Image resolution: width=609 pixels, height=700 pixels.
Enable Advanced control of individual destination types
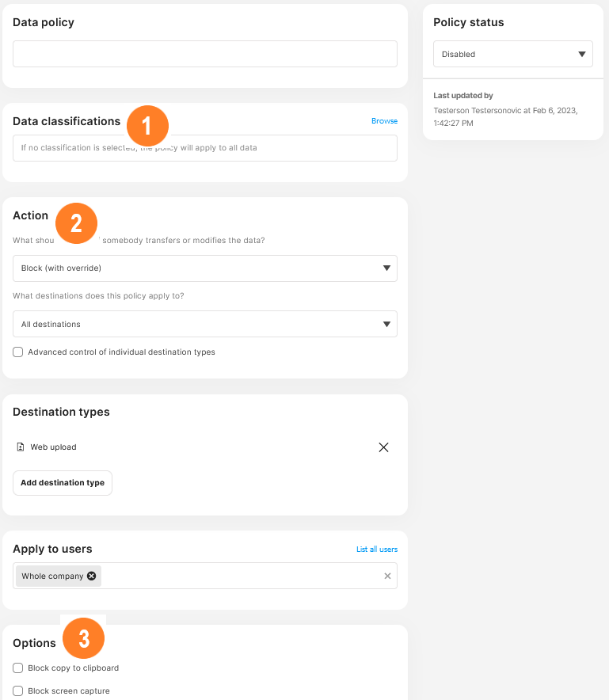[18, 352]
